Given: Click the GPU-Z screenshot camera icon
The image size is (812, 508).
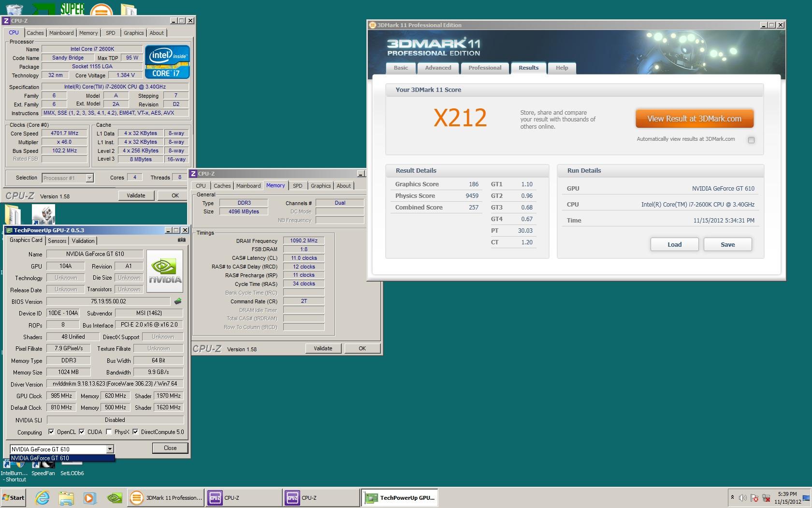Looking at the screenshot, I should point(182,240).
